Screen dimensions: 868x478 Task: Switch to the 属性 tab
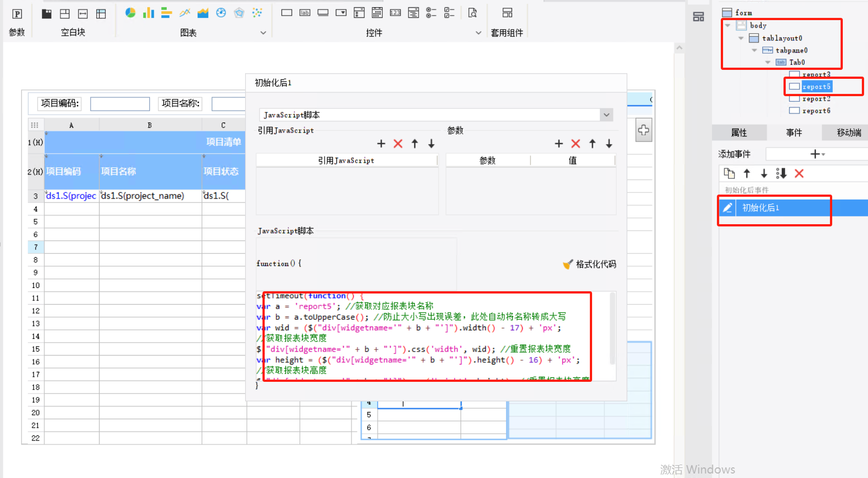pyautogui.click(x=739, y=132)
